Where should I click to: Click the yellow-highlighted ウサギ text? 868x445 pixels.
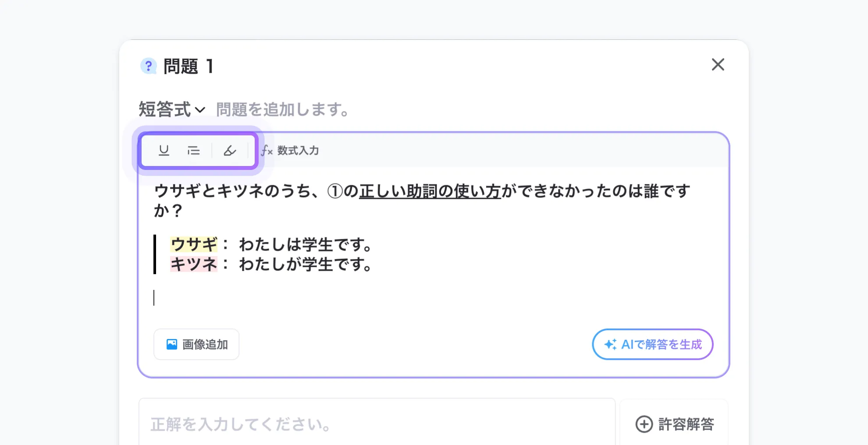pyautogui.click(x=194, y=244)
